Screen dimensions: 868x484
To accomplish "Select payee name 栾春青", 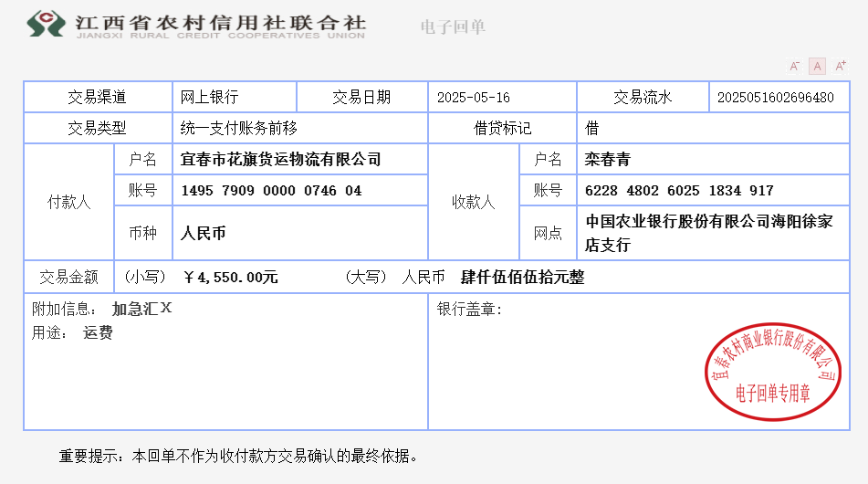I will [607, 160].
